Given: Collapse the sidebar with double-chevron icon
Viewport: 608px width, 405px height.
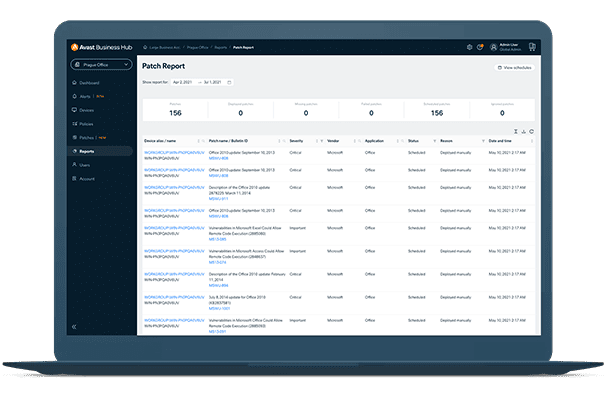Looking at the screenshot, I should pyautogui.click(x=74, y=327).
